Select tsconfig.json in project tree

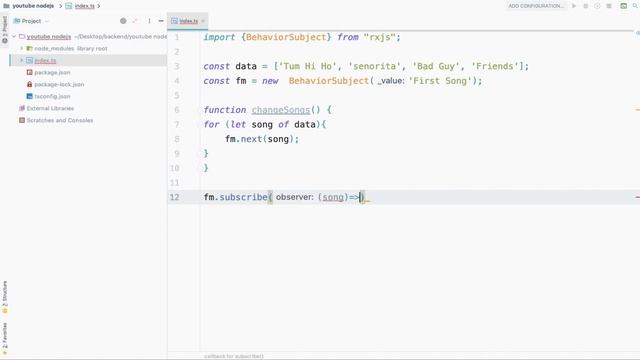point(52,96)
